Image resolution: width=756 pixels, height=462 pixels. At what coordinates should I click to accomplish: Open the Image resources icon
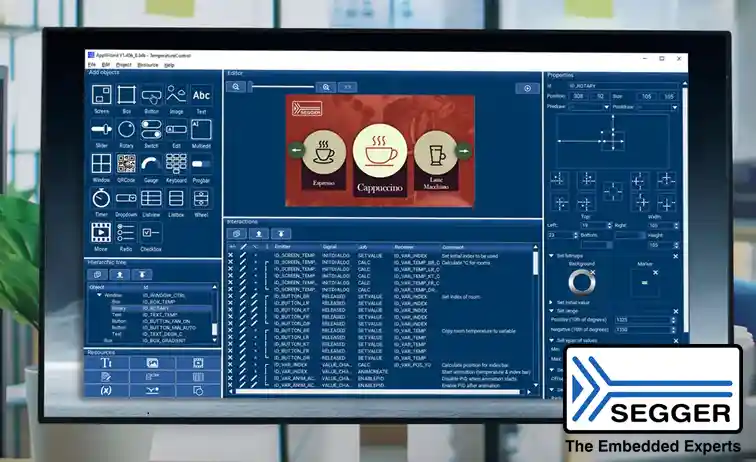point(152,363)
